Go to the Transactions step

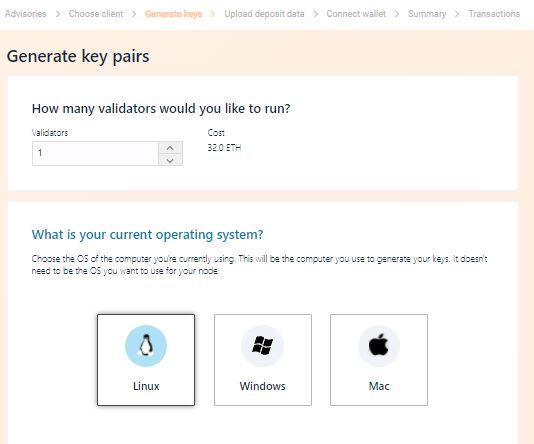494,14
